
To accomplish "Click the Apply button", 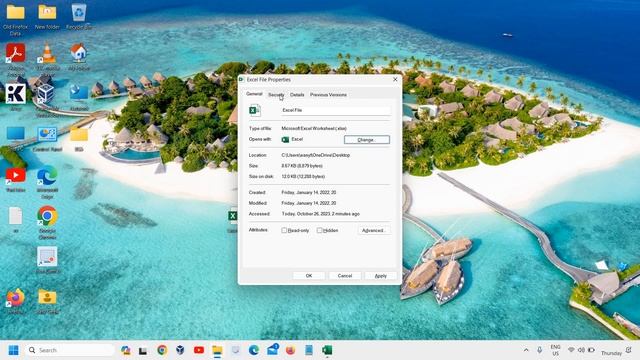I will point(380,276).
